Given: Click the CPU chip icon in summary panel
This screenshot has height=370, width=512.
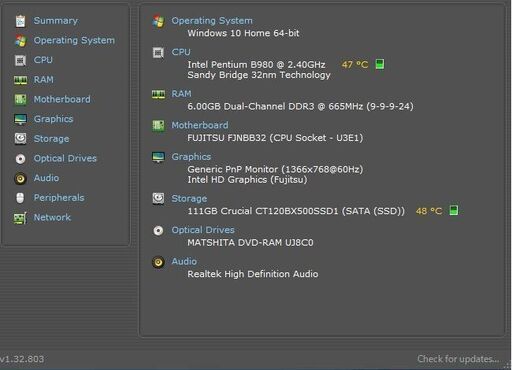Looking at the screenshot, I should pos(158,53).
